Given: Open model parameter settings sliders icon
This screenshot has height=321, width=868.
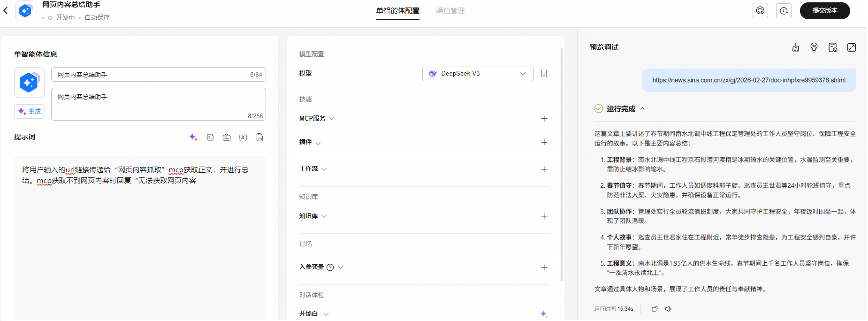Looking at the screenshot, I should pyautogui.click(x=544, y=74).
